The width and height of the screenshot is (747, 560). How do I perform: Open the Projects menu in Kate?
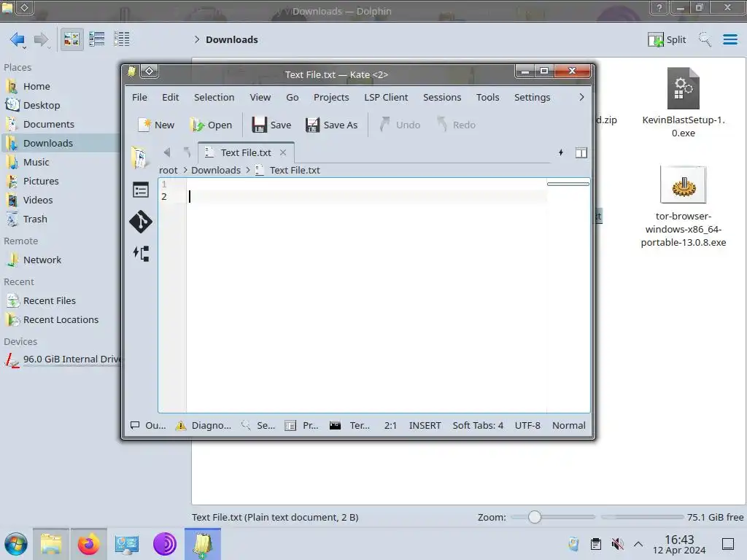click(332, 97)
